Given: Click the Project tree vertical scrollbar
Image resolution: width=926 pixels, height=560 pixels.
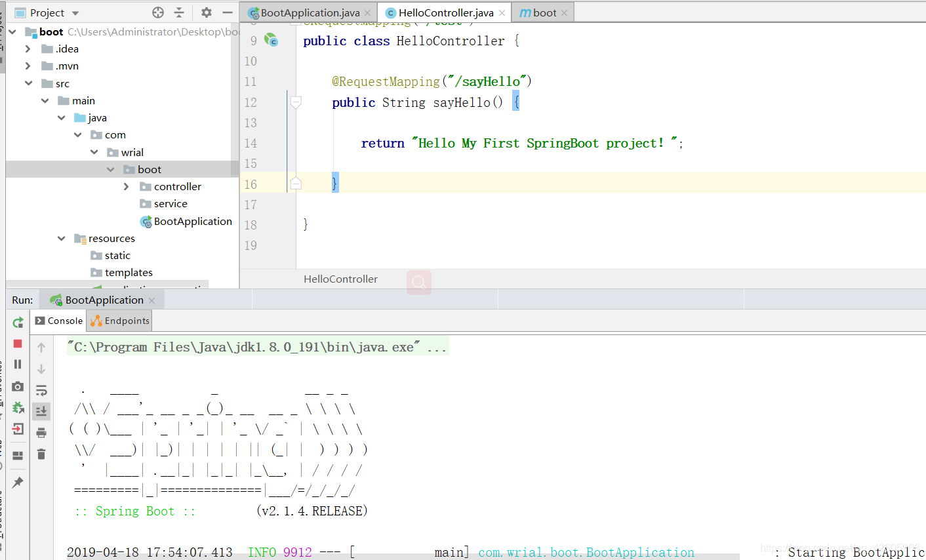Looking at the screenshot, I should (235, 101).
